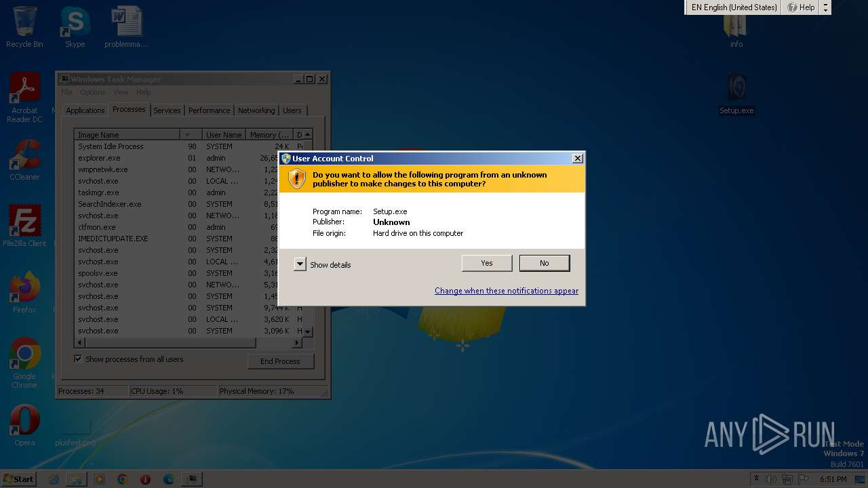Click EN English (United States) language bar
This screenshot has height=488, width=868.
tap(734, 7)
